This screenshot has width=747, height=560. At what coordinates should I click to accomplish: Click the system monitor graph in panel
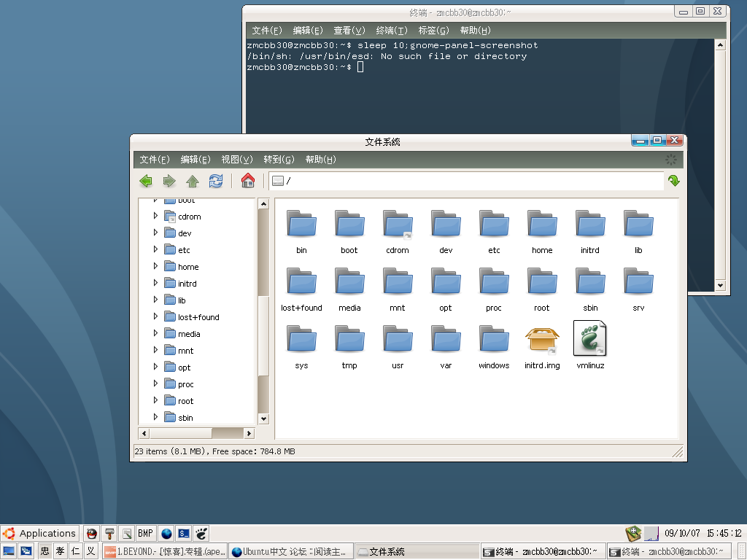(651, 533)
